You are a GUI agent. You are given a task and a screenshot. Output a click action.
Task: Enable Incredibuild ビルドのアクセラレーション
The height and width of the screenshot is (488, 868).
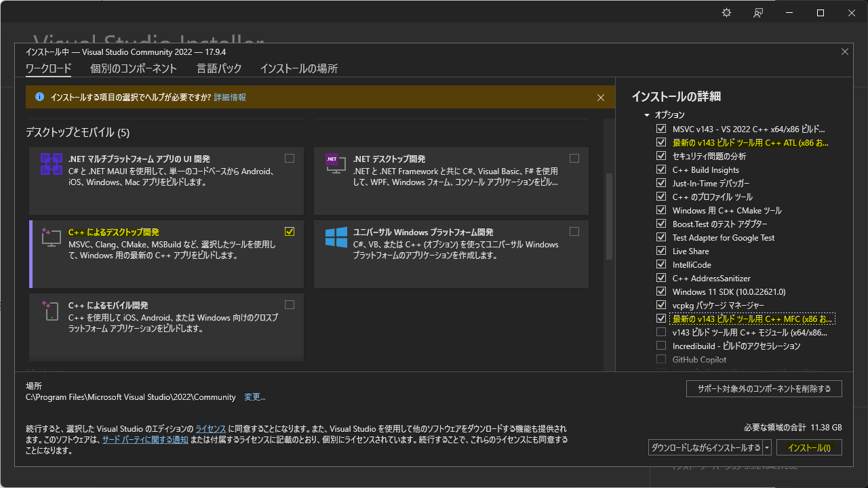(661, 346)
